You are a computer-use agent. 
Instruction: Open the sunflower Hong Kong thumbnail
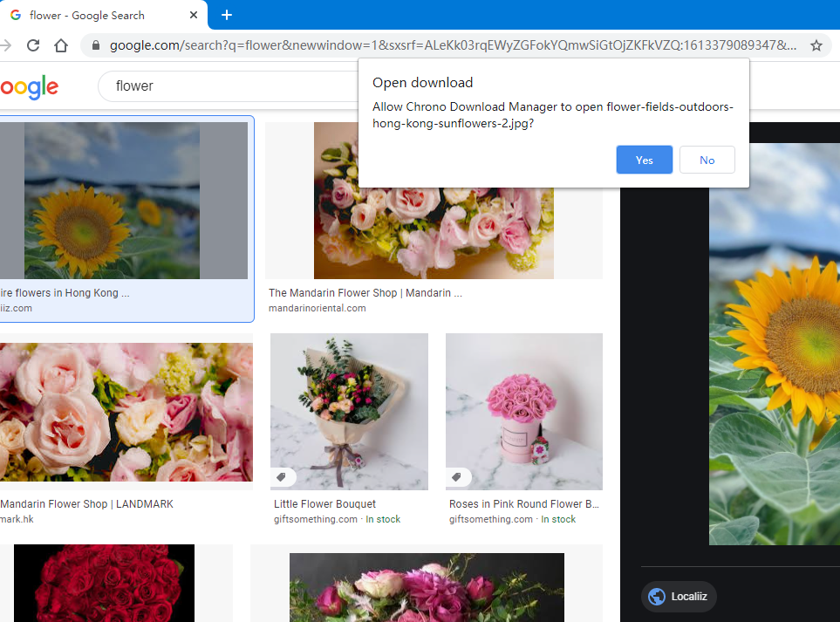(112, 201)
